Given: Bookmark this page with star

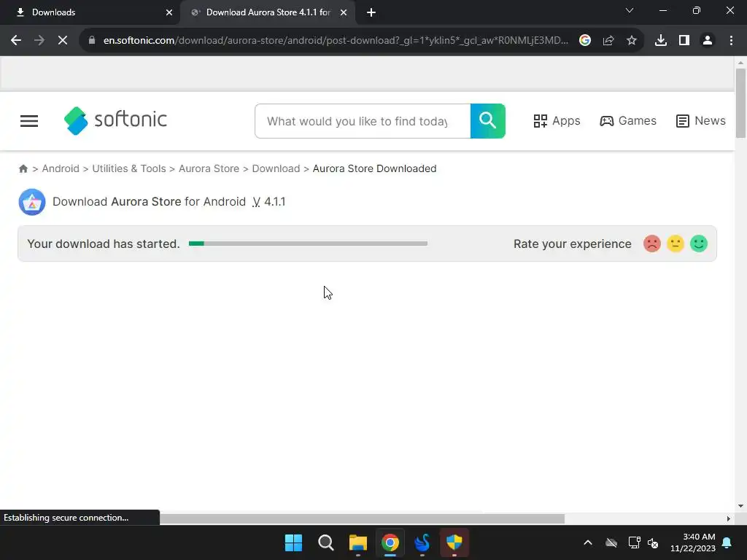Looking at the screenshot, I should click(632, 41).
